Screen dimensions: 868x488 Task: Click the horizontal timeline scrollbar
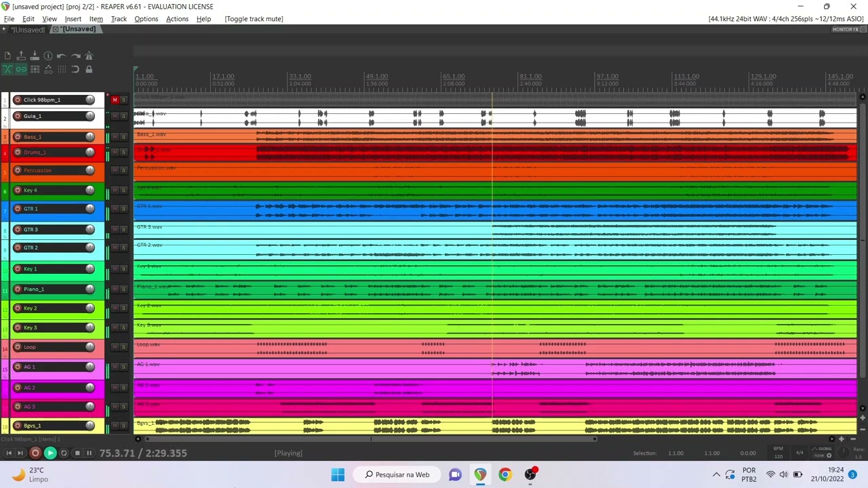coord(370,439)
